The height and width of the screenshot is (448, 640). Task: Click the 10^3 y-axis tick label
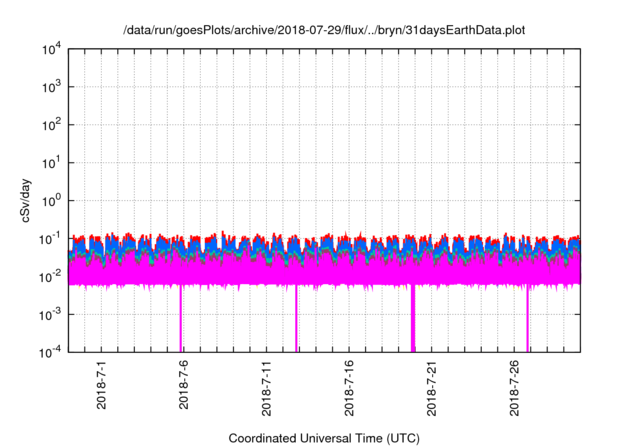51,87
